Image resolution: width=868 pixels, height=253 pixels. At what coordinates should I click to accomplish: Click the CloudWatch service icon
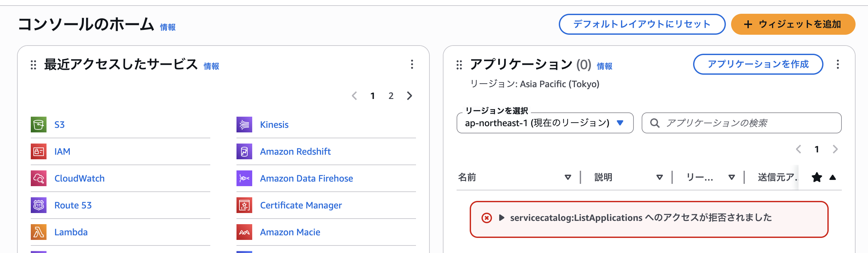click(38, 178)
